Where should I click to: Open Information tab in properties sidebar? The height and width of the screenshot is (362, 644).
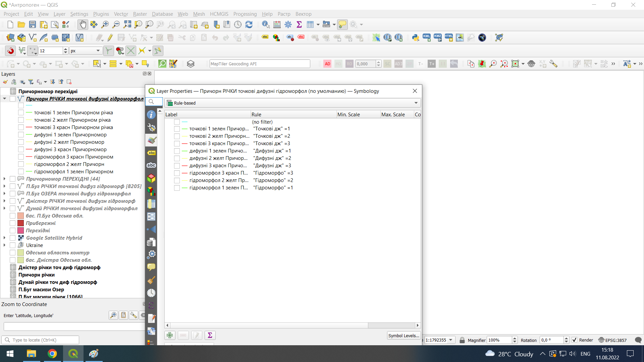[x=151, y=115]
